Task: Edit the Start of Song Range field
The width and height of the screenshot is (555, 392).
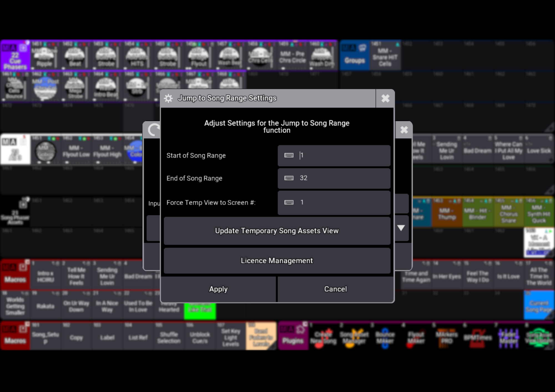Action: (x=334, y=156)
